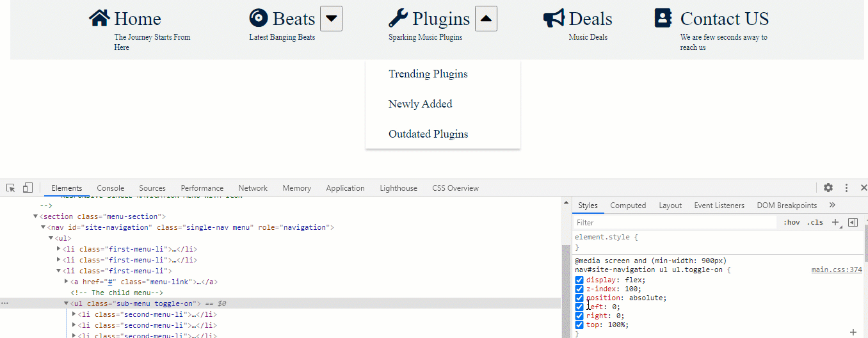Toggle the position: absolute property checkbox
The height and width of the screenshot is (338, 868).
pos(579,298)
